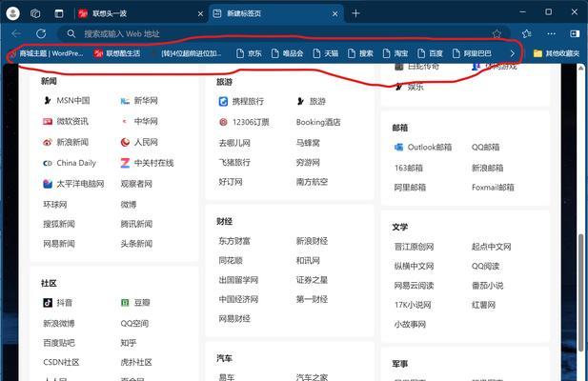Open 豆瓣 link

click(x=135, y=302)
